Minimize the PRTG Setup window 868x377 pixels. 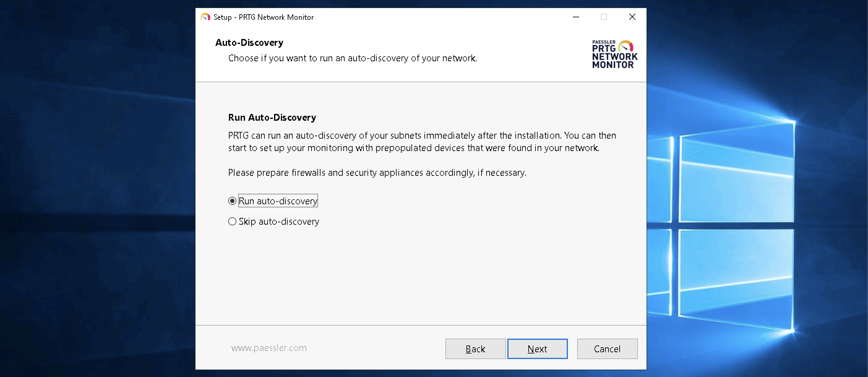point(576,17)
